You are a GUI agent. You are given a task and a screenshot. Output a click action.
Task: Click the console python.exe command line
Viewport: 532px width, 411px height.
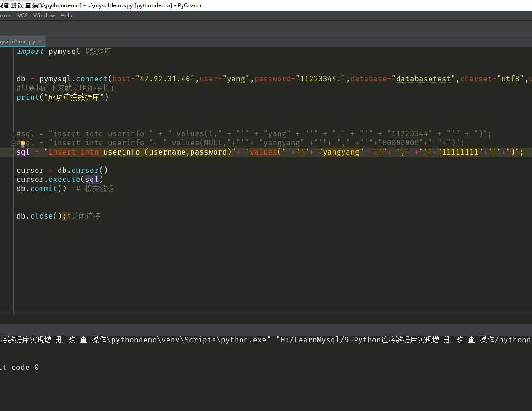[266, 340]
